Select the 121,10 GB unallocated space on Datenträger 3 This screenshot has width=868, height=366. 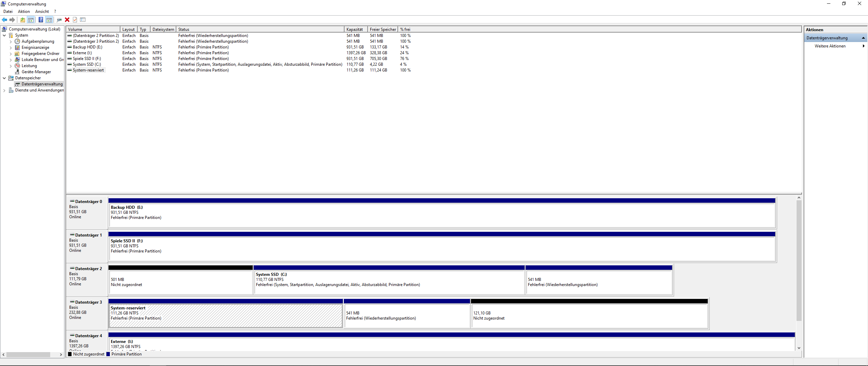589,316
